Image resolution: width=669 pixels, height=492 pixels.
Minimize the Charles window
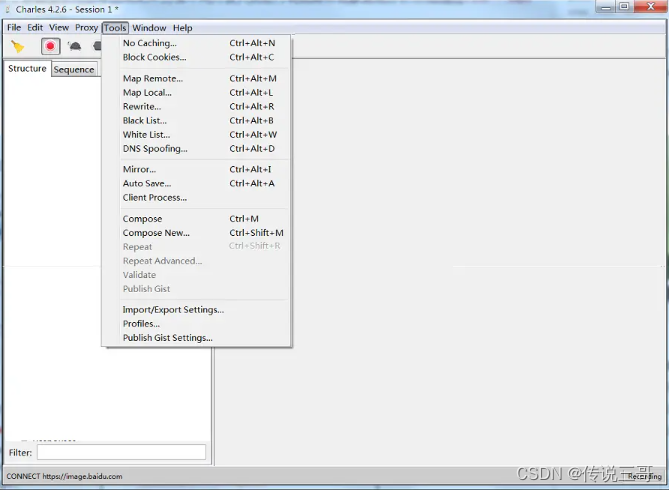click(x=606, y=6)
